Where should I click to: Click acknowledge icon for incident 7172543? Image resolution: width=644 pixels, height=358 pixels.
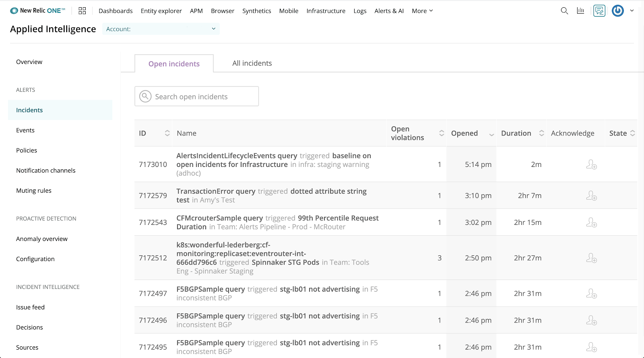591,222
